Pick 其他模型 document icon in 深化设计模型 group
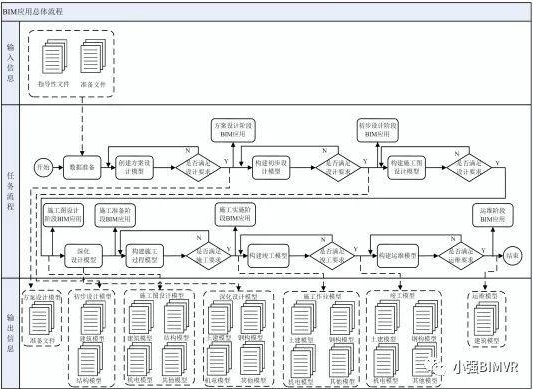Image resolution: width=533 pixels, height=389 pixels. point(252,359)
